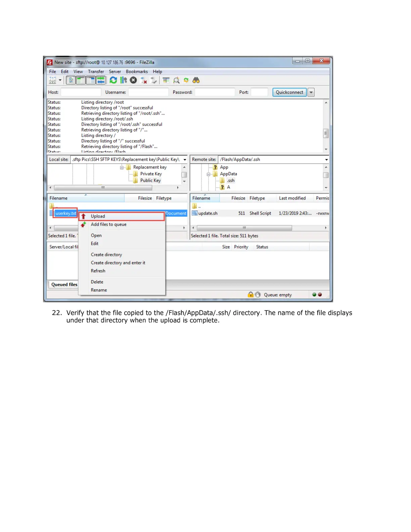Collapse the Replacement key folder
This screenshot has height=532, width=411.
122,168
